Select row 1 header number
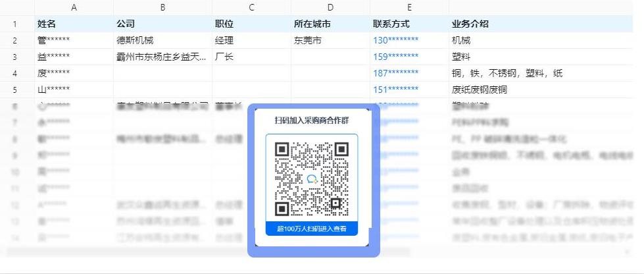This screenshot has height=274, width=644. [x=14, y=24]
